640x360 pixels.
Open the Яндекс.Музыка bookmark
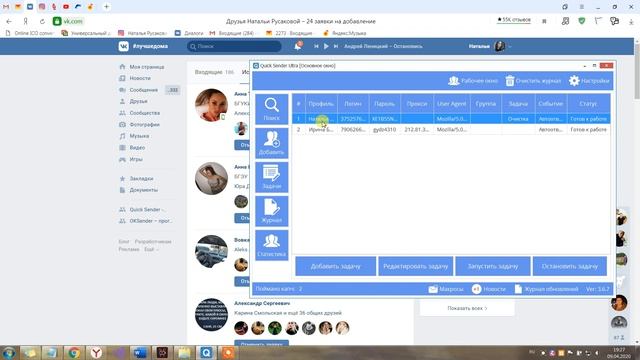344,33
